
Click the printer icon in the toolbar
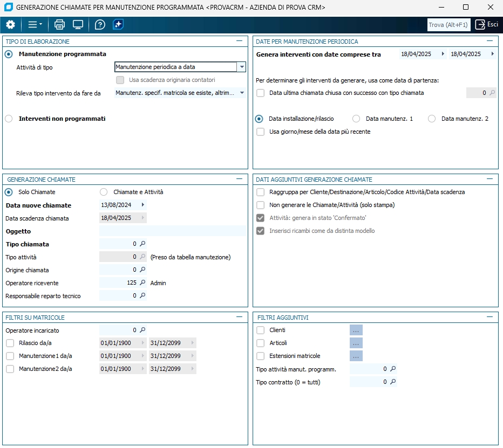coord(60,25)
